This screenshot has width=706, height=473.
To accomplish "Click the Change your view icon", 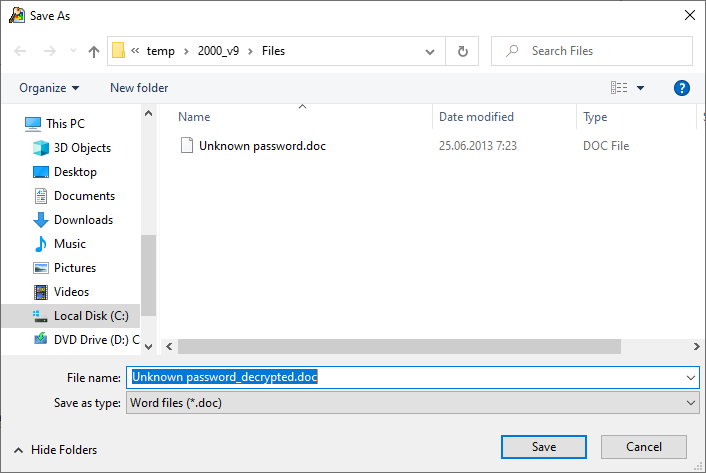I will pos(619,88).
